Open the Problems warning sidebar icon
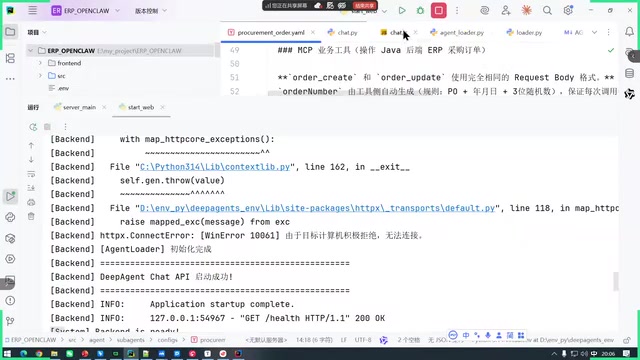This screenshot has height=360, width=640. click(x=10, y=301)
